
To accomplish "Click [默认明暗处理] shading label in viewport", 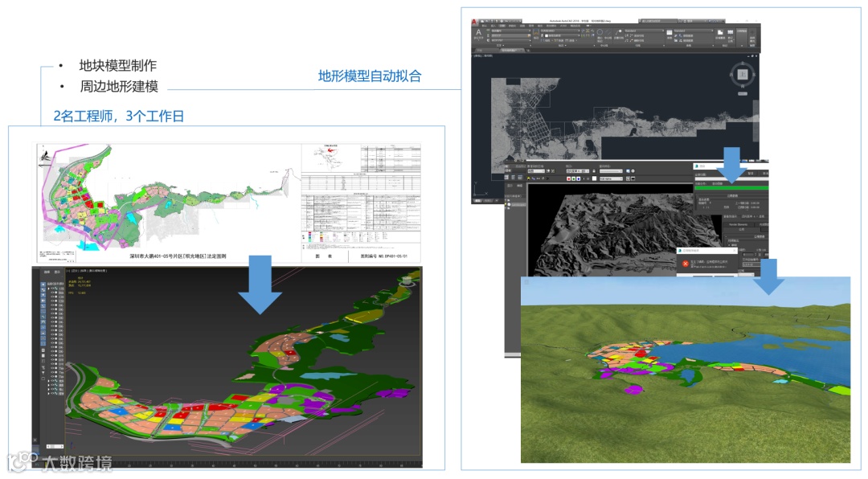I will point(98,271).
